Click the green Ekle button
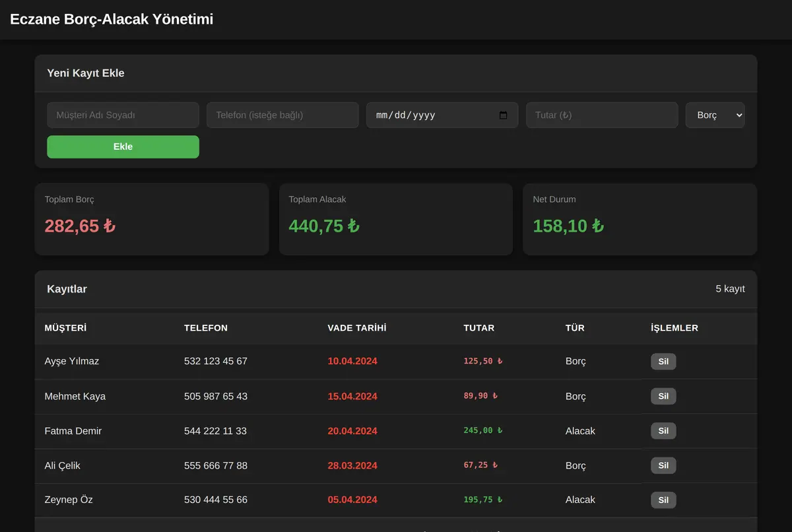 click(123, 147)
